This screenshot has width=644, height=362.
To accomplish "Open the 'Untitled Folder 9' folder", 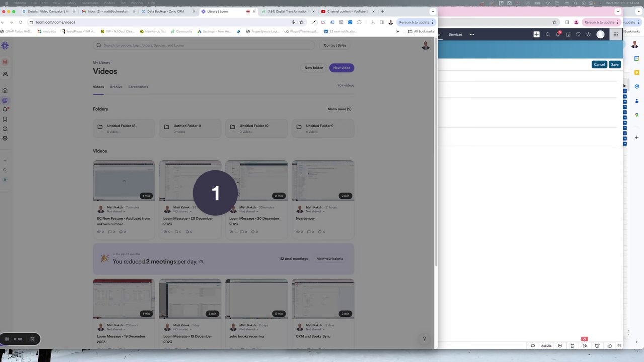I will 323,128.
